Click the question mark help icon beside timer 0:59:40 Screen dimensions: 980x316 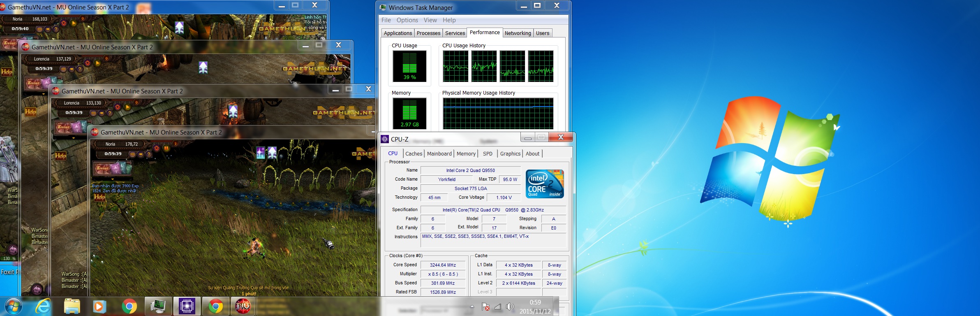pyautogui.click(x=56, y=29)
